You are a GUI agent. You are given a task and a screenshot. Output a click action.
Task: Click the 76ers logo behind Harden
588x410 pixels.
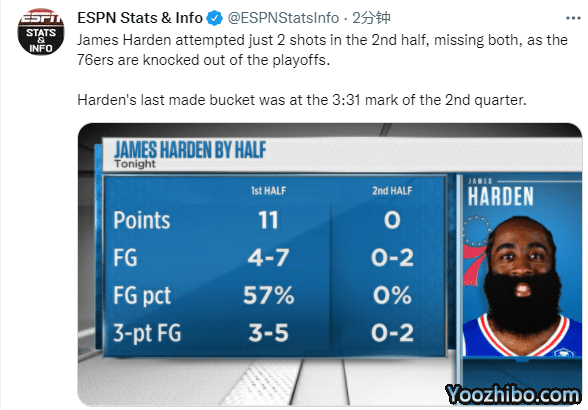click(475, 250)
